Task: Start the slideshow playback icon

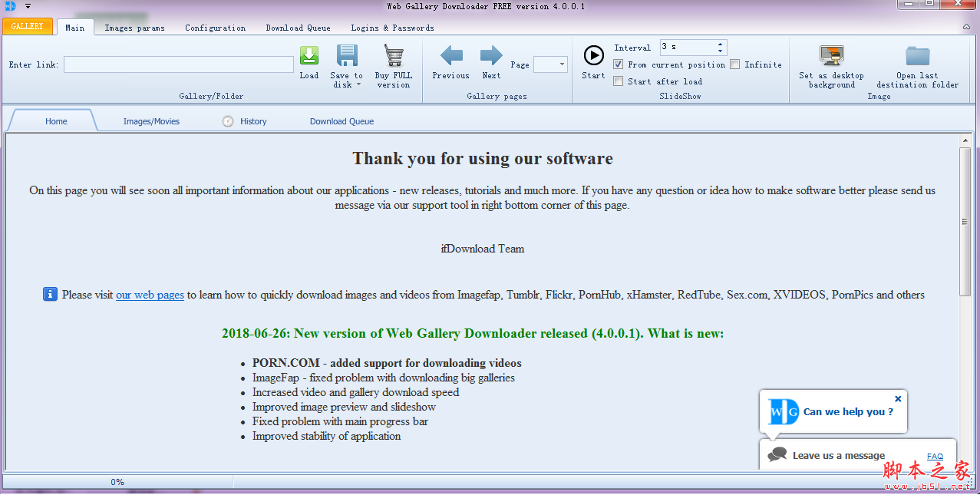Action: (592, 55)
